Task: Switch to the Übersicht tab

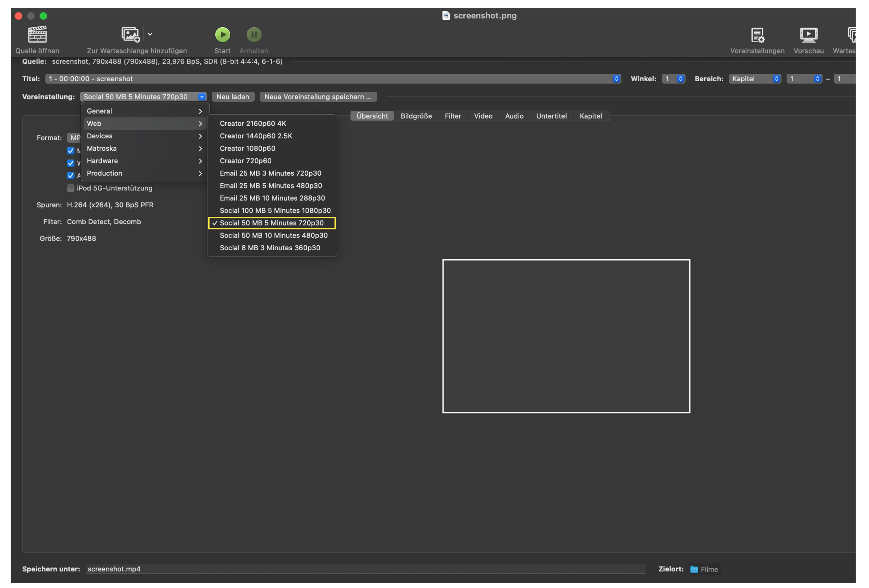Action: click(372, 116)
